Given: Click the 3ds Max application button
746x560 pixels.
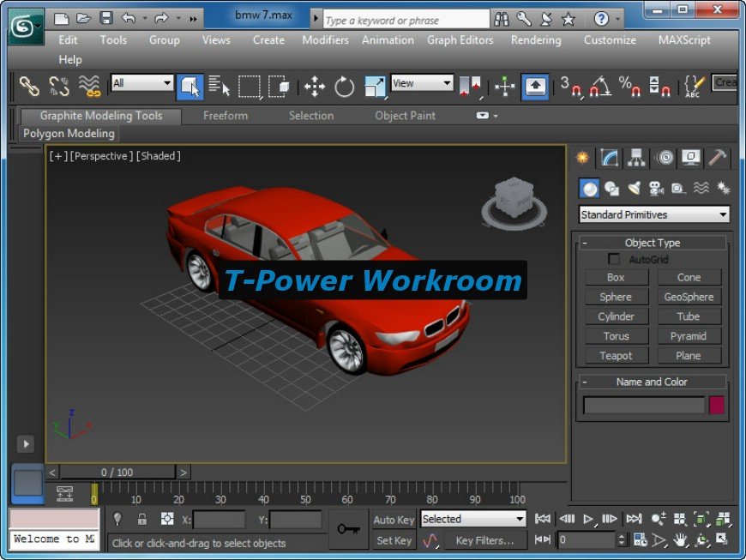Looking at the screenshot, I should click(x=26, y=28).
